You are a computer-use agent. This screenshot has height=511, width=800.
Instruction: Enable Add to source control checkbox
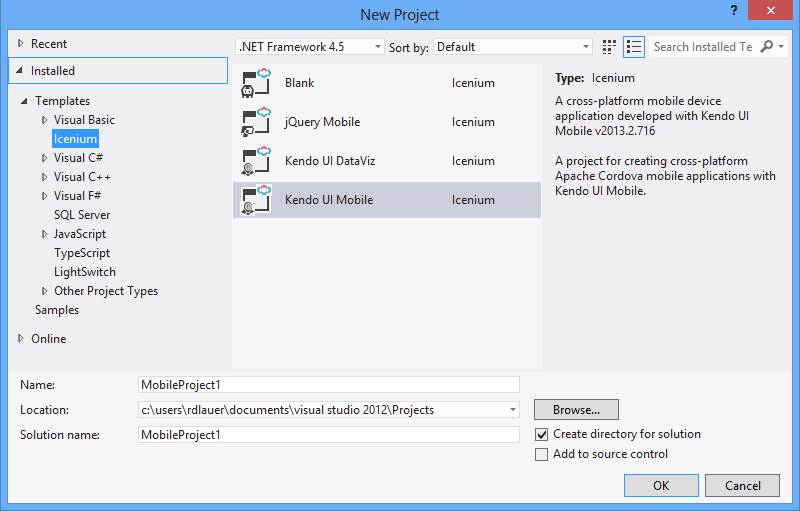[541, 454]
